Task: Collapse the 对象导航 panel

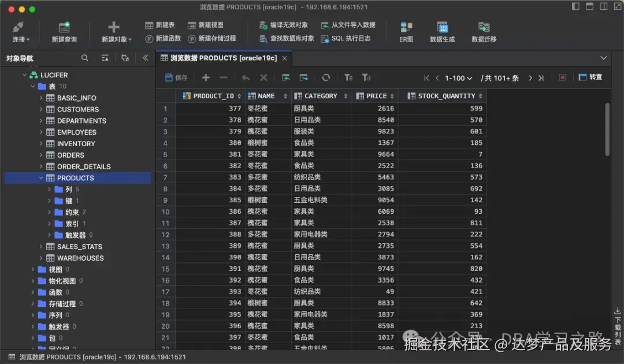Action: point(145,58)
